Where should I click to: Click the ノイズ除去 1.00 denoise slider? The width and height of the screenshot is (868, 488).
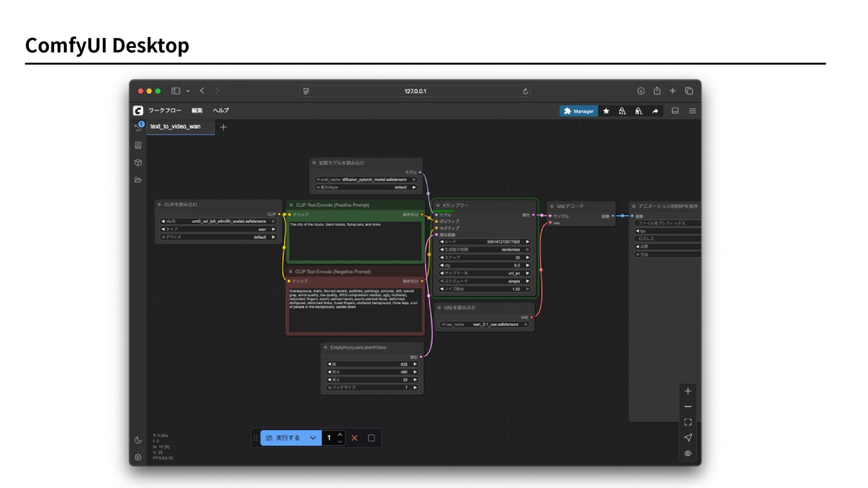(485, 289)
